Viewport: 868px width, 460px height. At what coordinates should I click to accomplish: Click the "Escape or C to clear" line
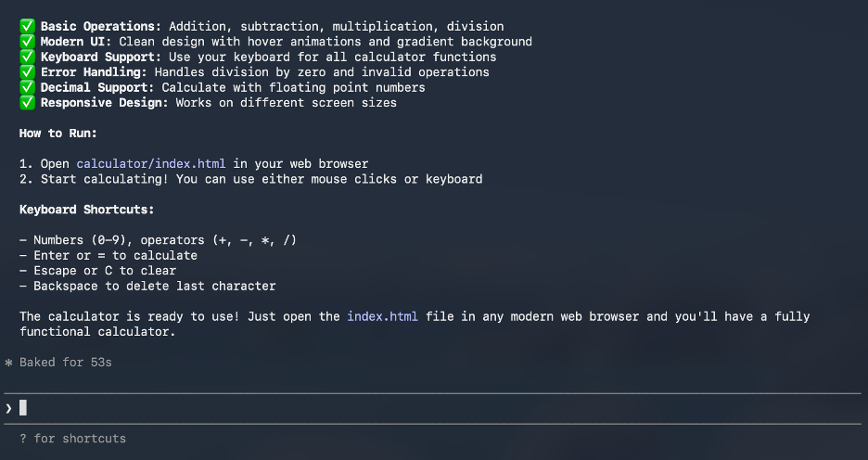[104, 271]
